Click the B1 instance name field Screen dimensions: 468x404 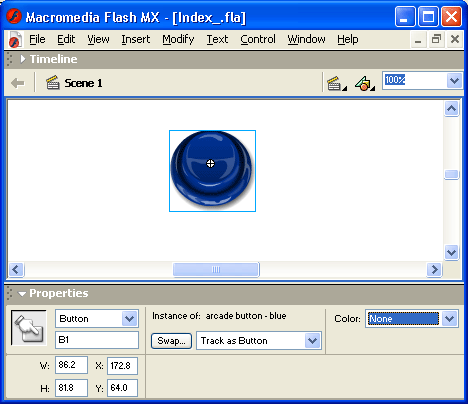tap(97, 340)
